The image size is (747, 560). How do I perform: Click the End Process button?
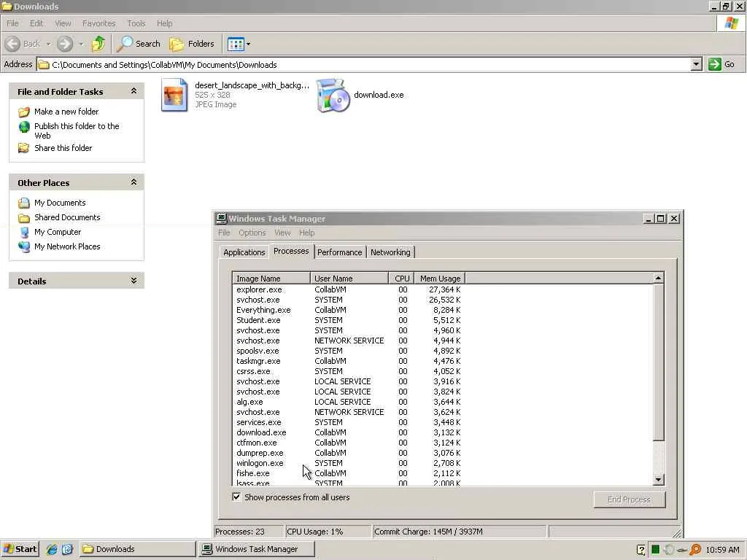(629, 499)
